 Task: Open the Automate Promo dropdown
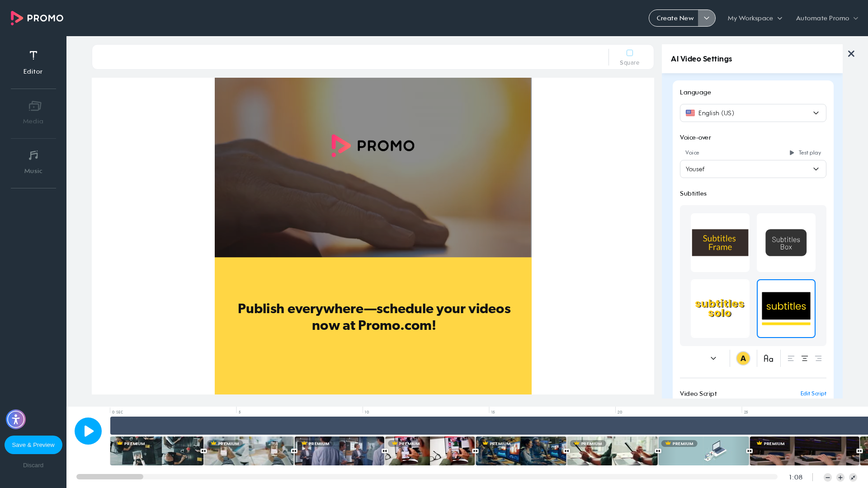[x=827, y=18]
